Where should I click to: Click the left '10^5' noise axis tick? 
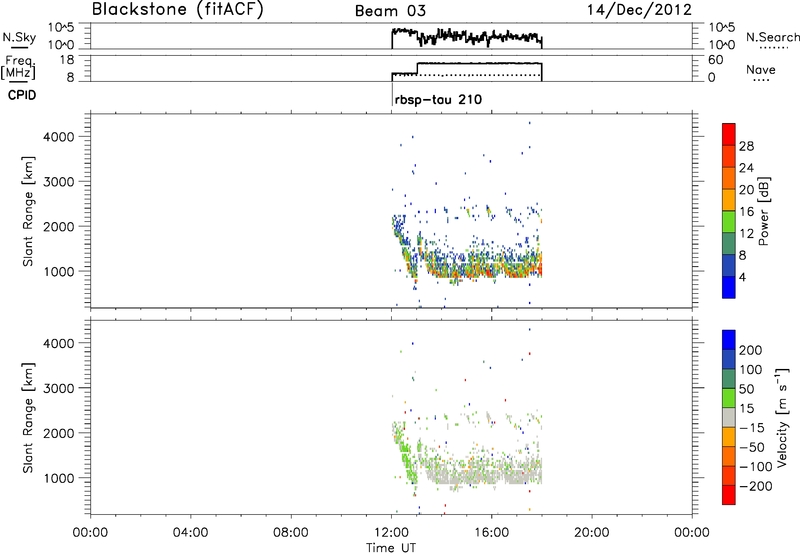pyautogui.click(x=61, y=27)
